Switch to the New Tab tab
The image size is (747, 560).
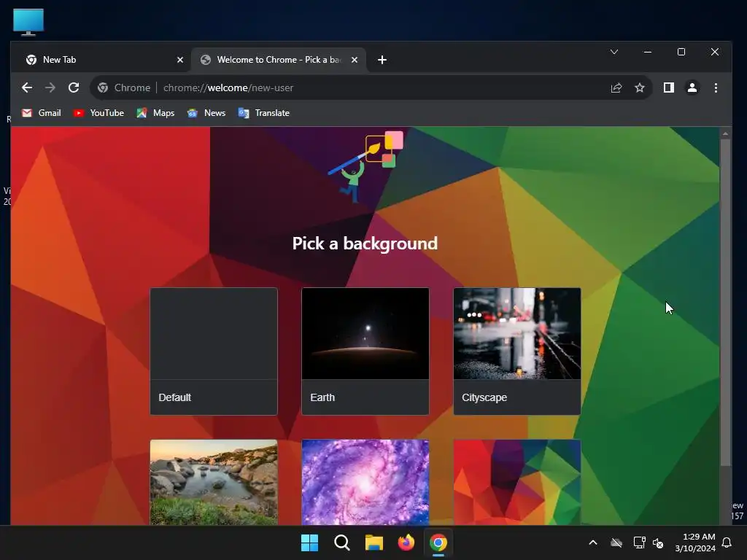click(101, 60)
